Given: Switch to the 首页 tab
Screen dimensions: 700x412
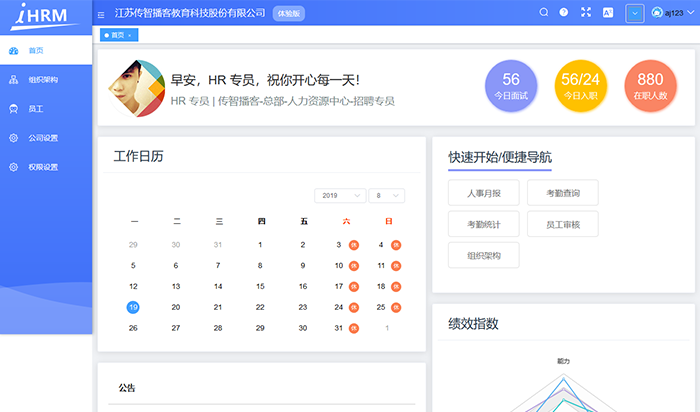Looking at the screenshot, I should pyautogui.click(x=116, y=35).
